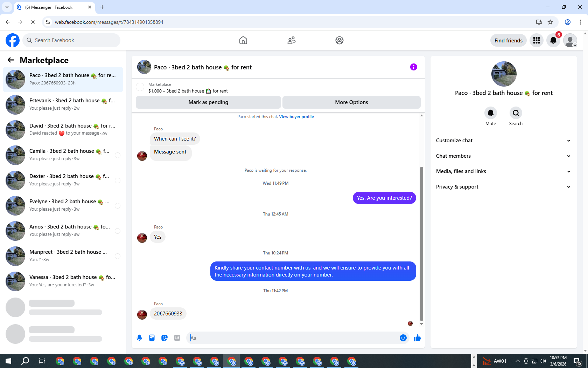Focus the Search Facebook field
The height and width of the screenshot is (368, 588).
71,40
